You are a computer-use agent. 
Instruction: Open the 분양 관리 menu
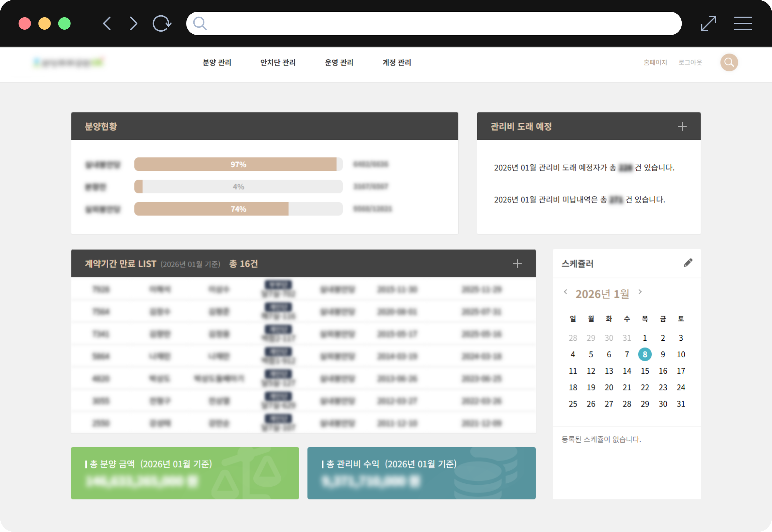click(x=217, y=63)
